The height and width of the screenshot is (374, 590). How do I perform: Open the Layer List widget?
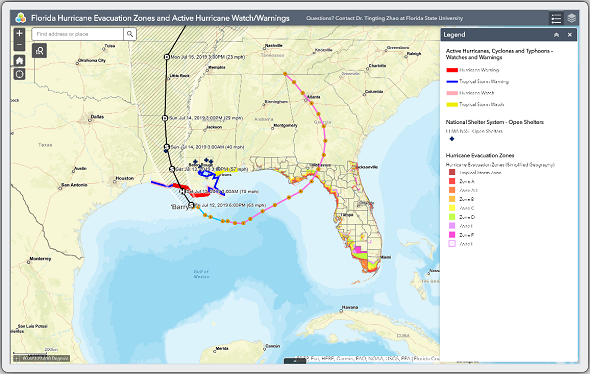572,18
